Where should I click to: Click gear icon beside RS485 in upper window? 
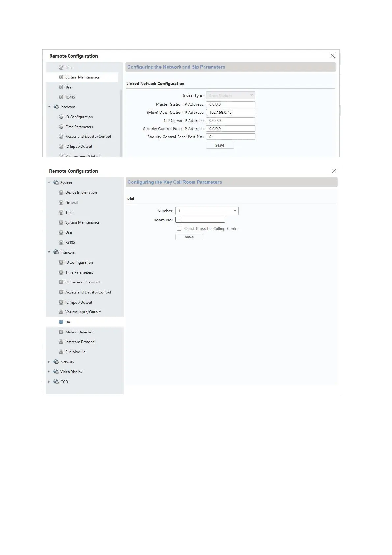61,97
